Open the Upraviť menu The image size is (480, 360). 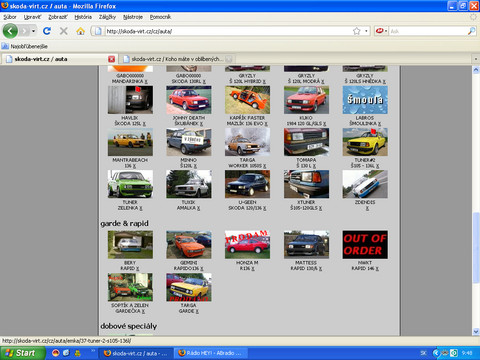point(32,17)
